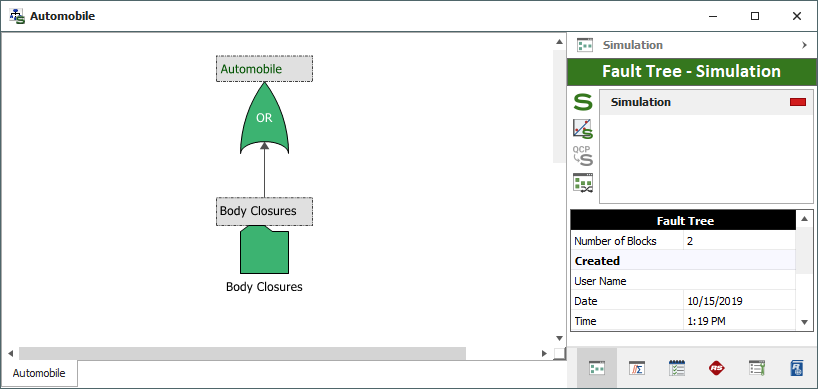Select the green Body Closures subdiagram block
Viewport: 818px width, 389px height.
[264, 250]
